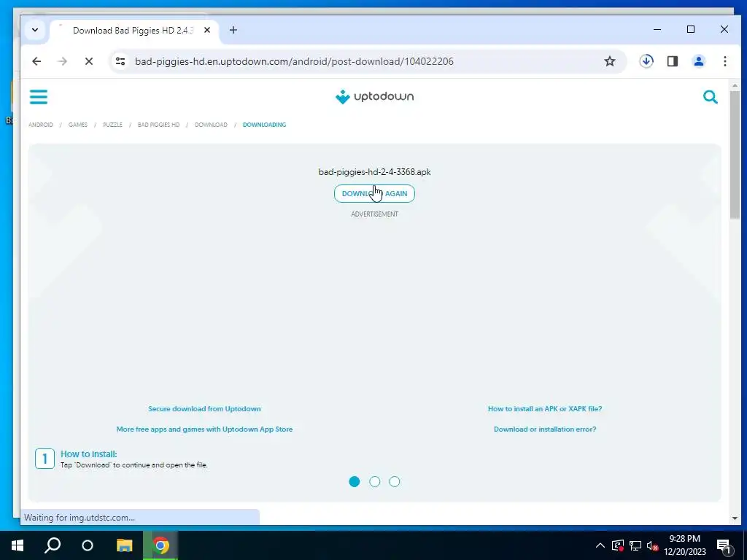
Task: Go to DOWNLOAD breadcrumb
Action: coord(211,125)
